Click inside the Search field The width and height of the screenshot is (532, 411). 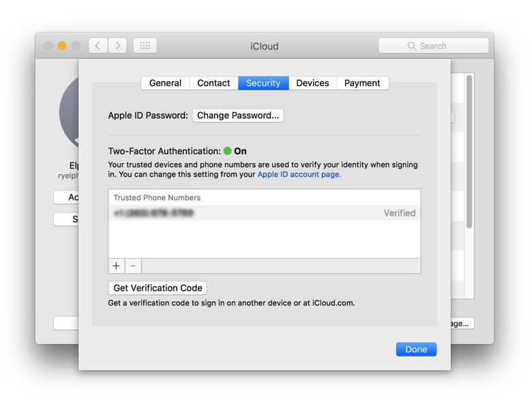click(x=433, y=46)
